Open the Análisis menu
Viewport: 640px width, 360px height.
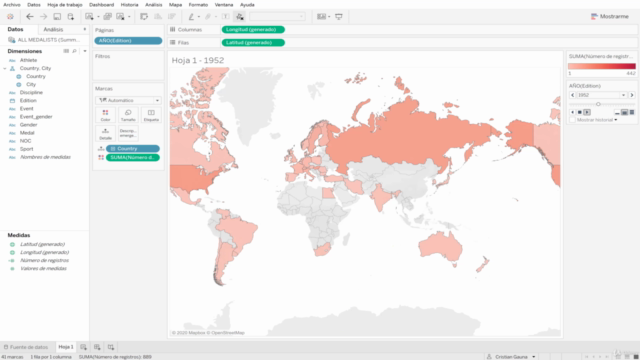tap(153, 5)
